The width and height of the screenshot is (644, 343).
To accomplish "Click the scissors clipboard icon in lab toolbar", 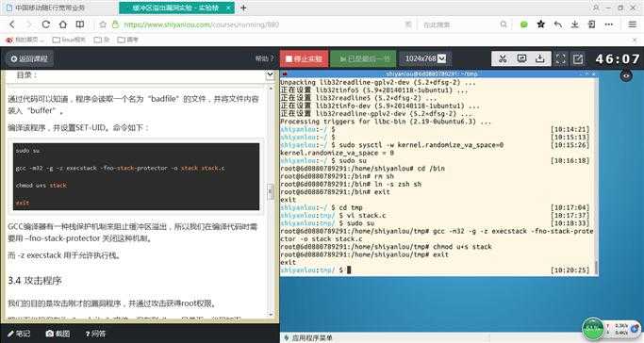I will (503, 58).
